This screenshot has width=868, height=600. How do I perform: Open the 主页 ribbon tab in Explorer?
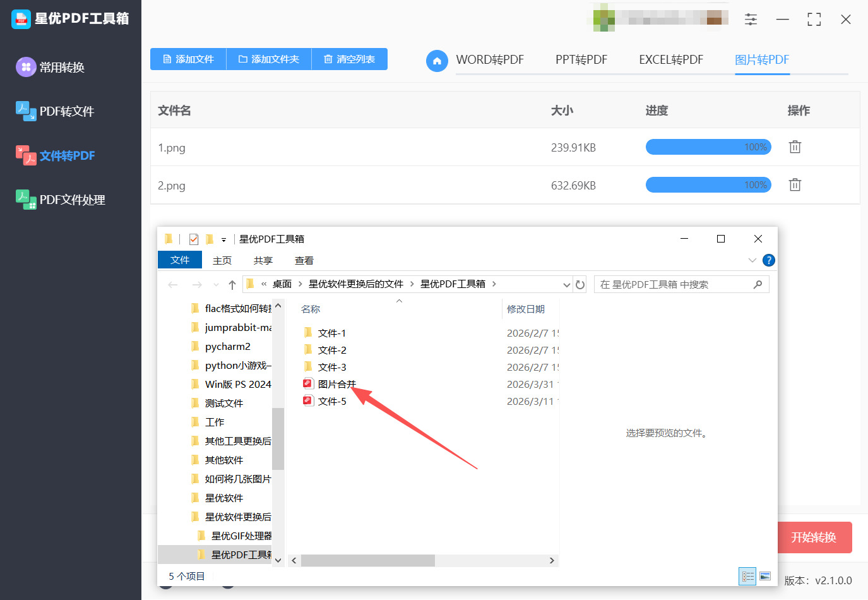point(222,260)
